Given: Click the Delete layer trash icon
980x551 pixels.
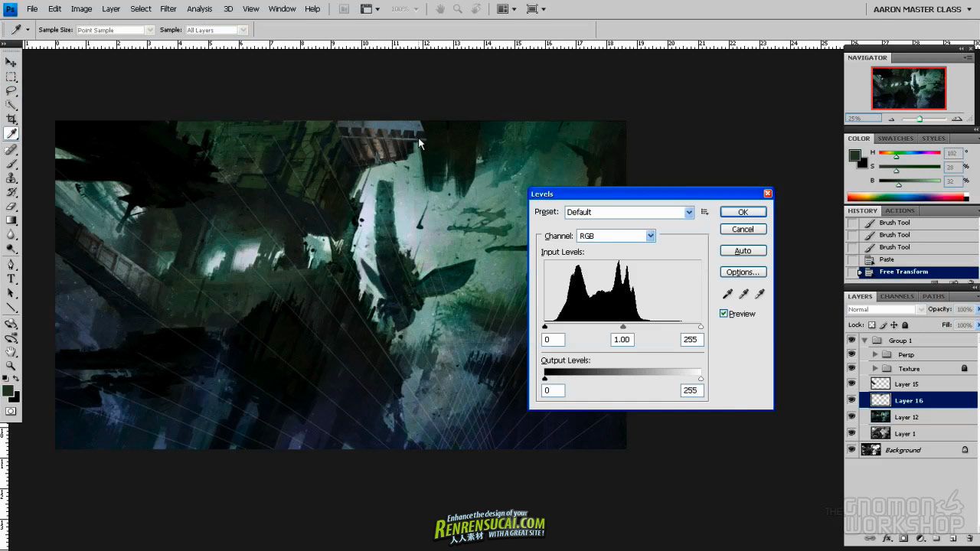Looking at the screenshot, I should point(969,539).
